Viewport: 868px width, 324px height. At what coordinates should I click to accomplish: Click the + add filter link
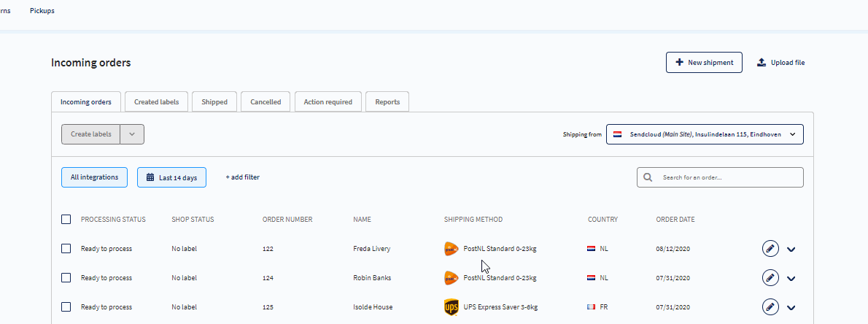tap(242, 177)
